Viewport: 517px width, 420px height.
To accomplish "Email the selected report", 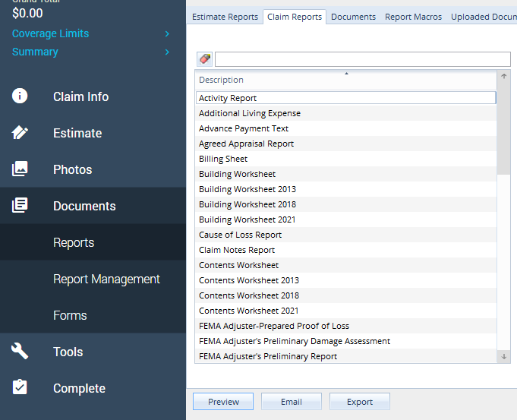I will pyautogui.click(x=292, y=402).
